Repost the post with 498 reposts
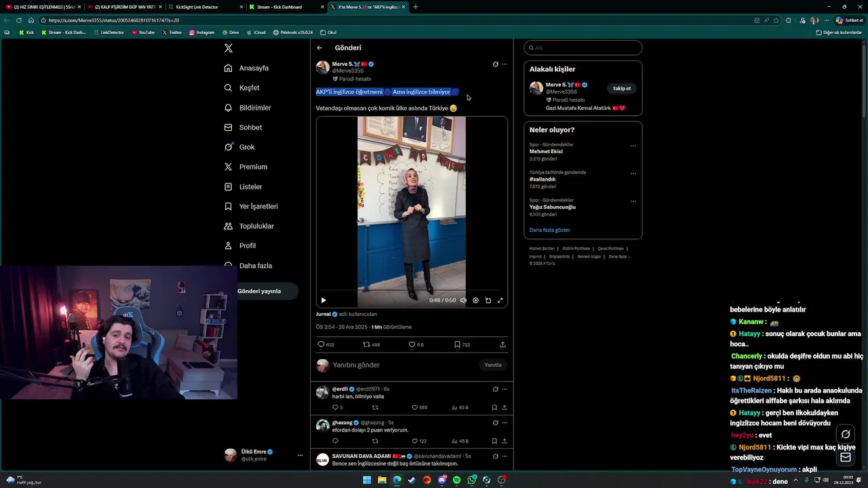 (x=372, y=344)
